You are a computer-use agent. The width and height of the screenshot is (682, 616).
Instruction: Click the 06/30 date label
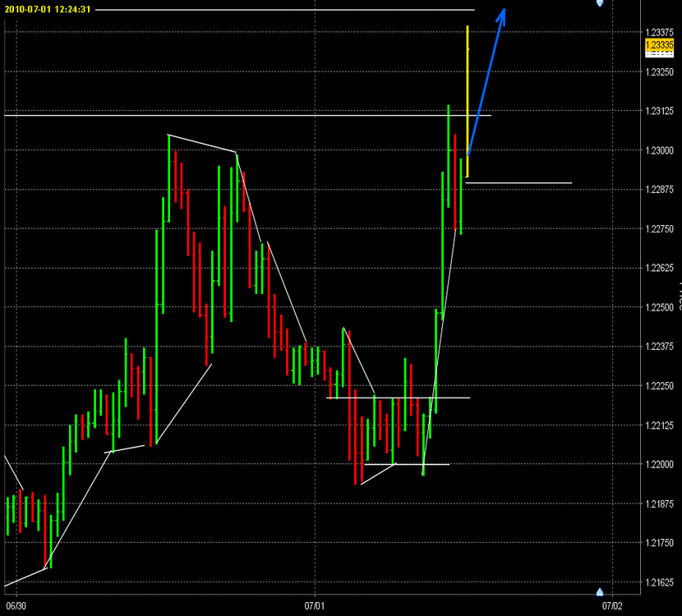click(16, 606)
